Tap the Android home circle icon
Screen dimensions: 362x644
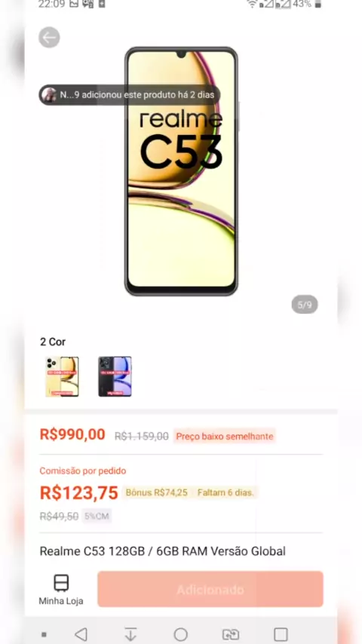click(x=180, y=634)
